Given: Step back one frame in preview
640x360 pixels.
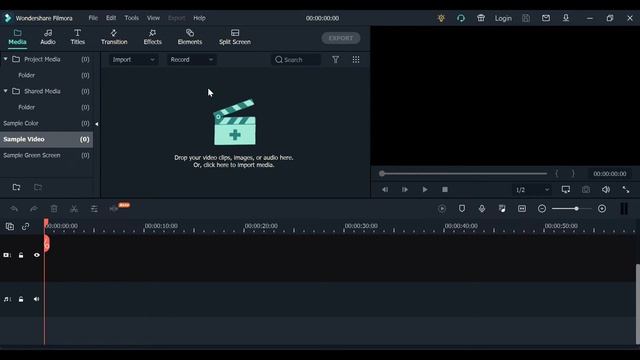Looking at the screenshot, I should click(385, 189).
